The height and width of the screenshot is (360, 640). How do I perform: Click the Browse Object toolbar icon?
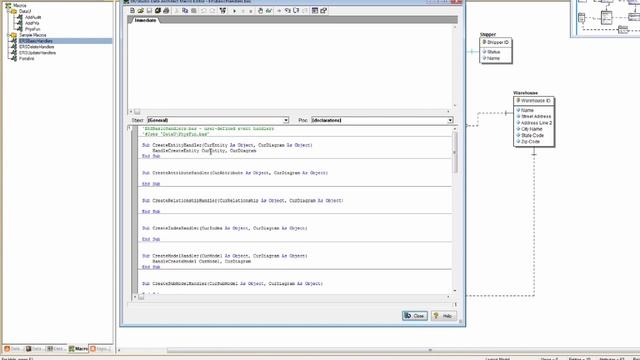[x=223, y=11]
